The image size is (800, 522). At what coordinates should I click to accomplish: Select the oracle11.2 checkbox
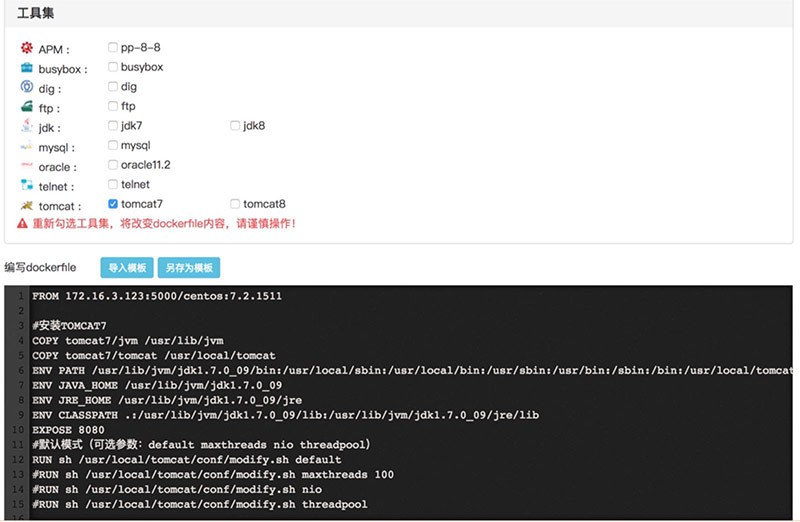113,164
